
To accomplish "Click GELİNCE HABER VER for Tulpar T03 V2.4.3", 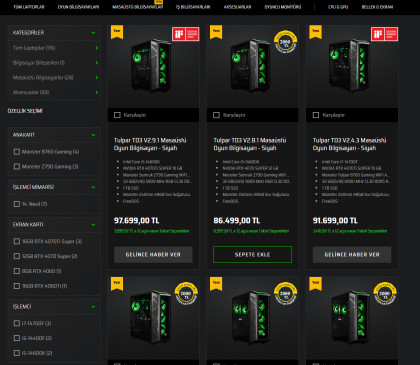I will (x=352, y=255).
